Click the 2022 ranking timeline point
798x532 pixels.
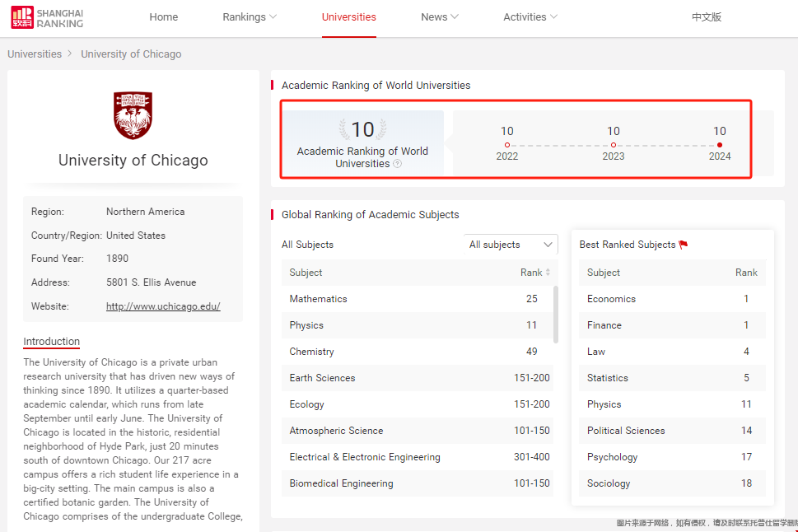pyautogui.click(x=507, y=145)
